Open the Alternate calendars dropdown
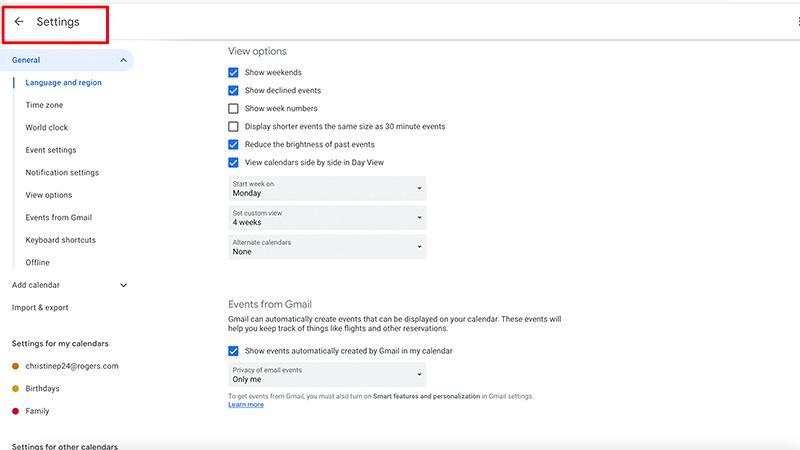 pos(327,247)
